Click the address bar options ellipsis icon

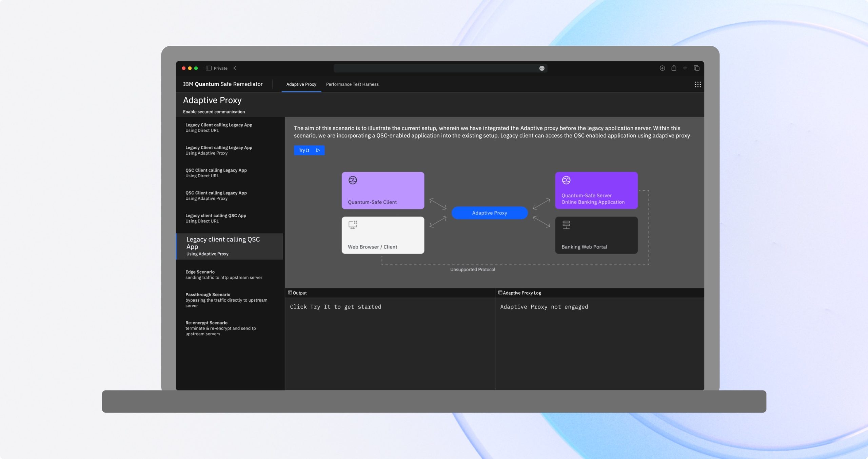pos(541,68)
